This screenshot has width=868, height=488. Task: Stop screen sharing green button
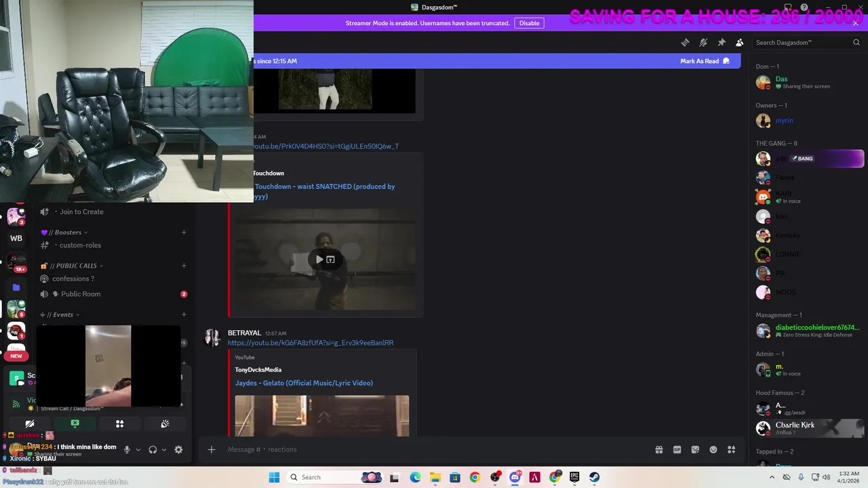75,424
